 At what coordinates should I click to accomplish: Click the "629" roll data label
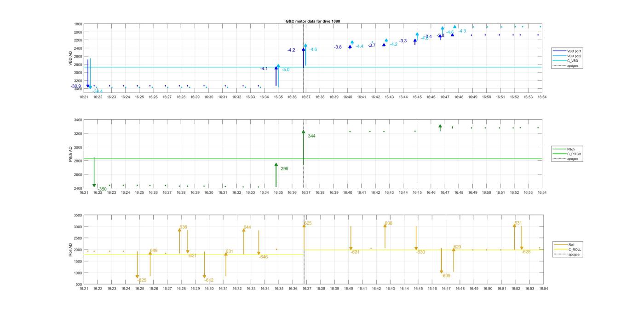pos(457,247)
